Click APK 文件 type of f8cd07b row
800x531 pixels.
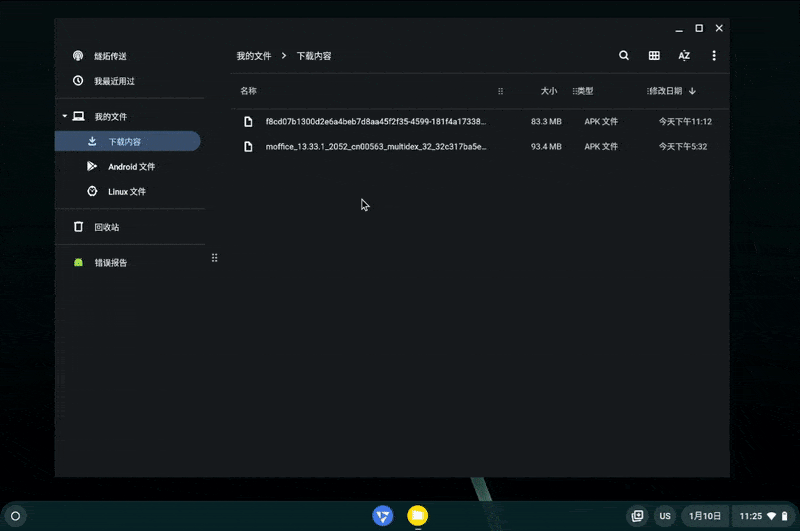(x=601, y=121)
